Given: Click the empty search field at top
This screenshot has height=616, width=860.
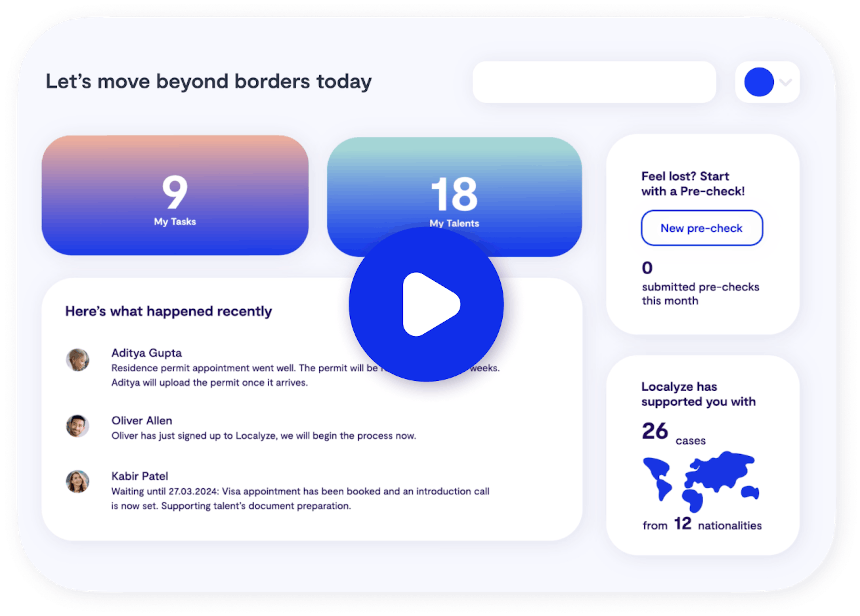Looking at the screenshot, I should [594, 82].
